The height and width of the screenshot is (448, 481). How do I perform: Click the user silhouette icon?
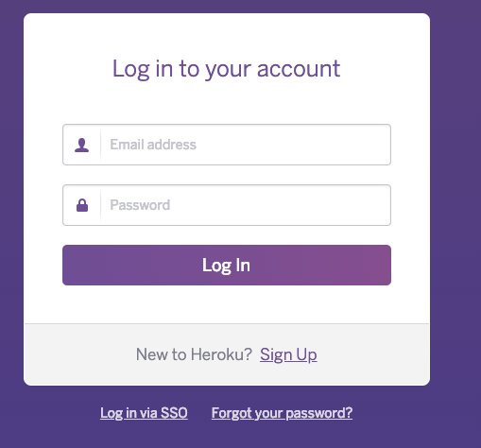pyautogui.click(x=81, y=145)
